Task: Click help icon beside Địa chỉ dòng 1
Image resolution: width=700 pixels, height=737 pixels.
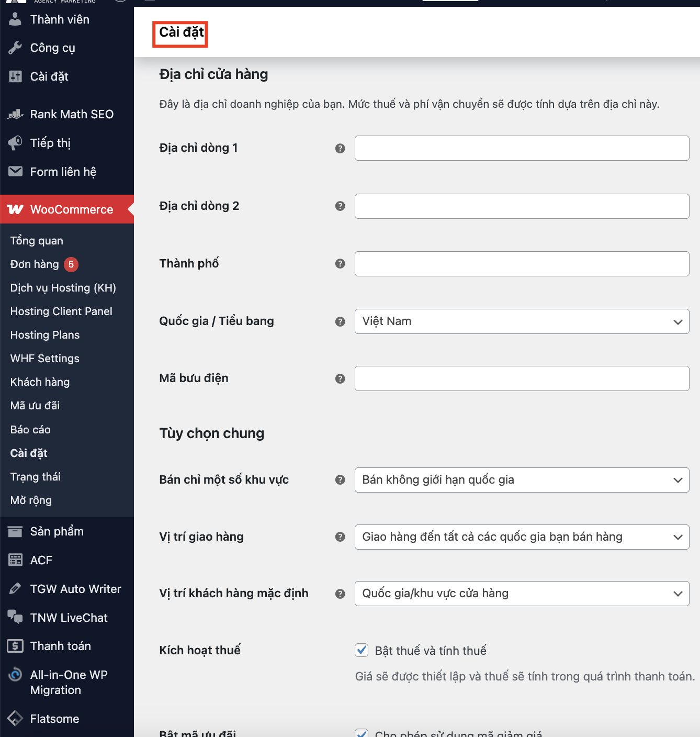Action: (340, 149)
